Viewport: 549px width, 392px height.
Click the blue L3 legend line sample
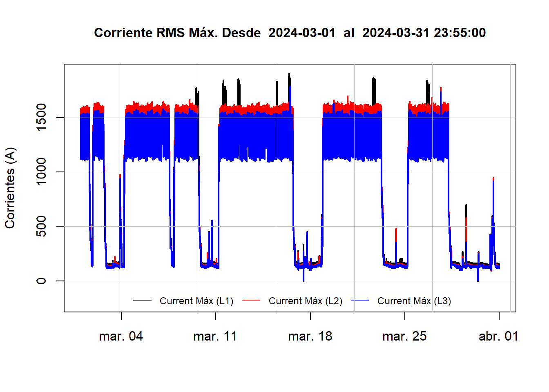point(360,301)
